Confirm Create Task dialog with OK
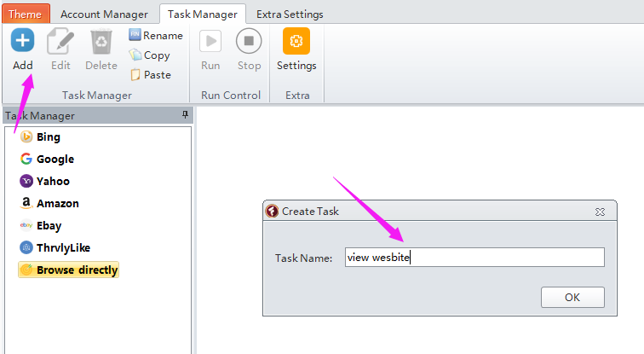 pos(572,297)
